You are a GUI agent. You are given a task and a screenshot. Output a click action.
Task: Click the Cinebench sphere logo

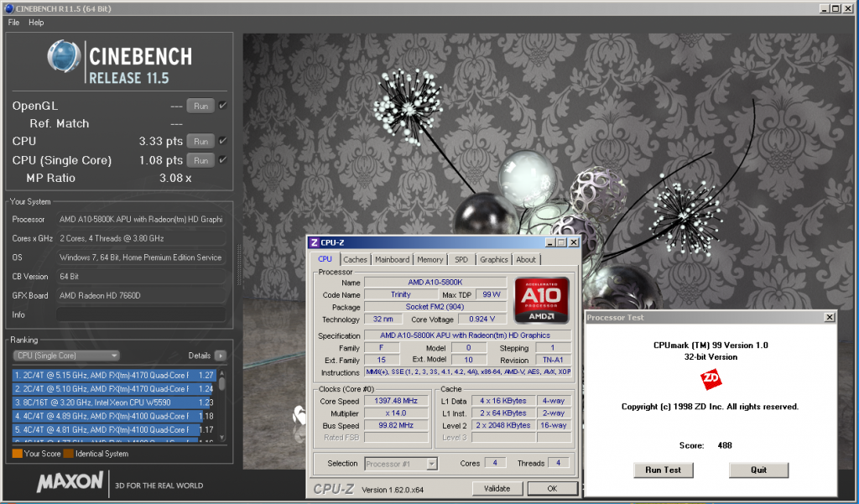tap(64, 56)
